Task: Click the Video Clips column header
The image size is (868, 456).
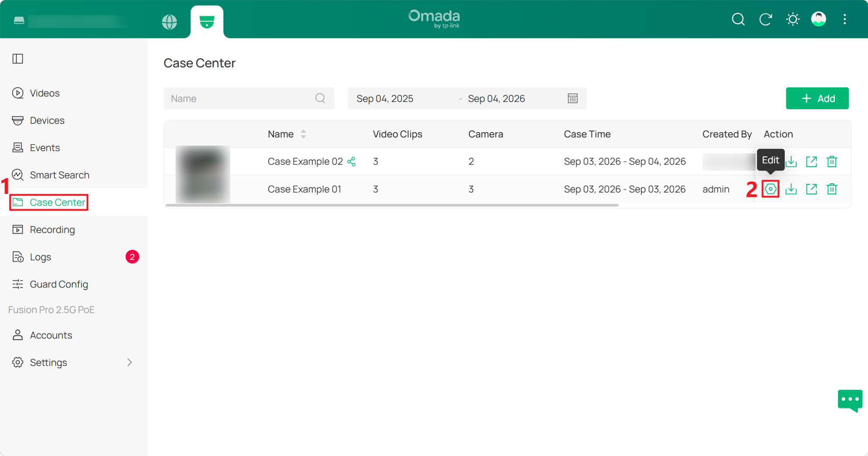Action: point(397,134)
